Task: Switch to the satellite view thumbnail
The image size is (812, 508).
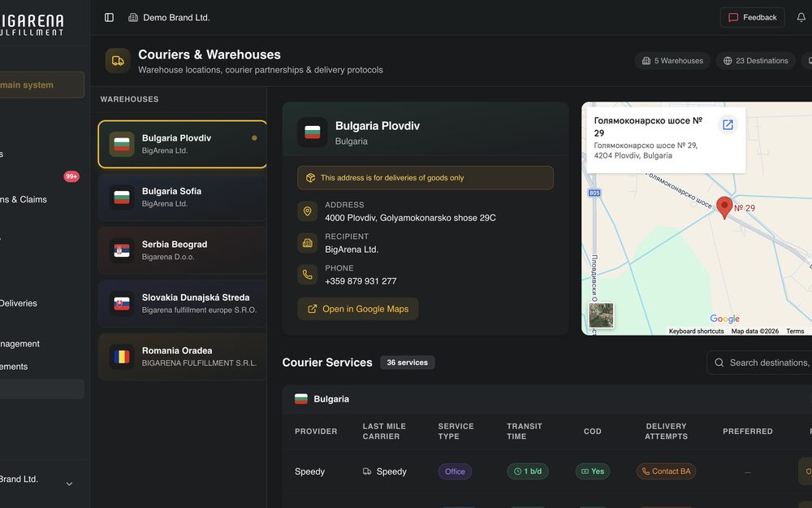Action: click(601, 315)
